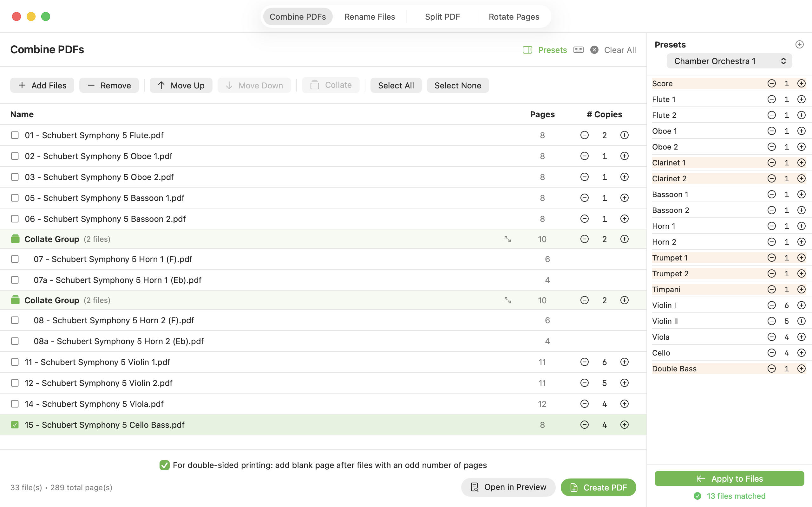Open the Chamber Orchestra 1 preset dropdown
This screenshot has height=507, width=812.
[x=729, y=61]
